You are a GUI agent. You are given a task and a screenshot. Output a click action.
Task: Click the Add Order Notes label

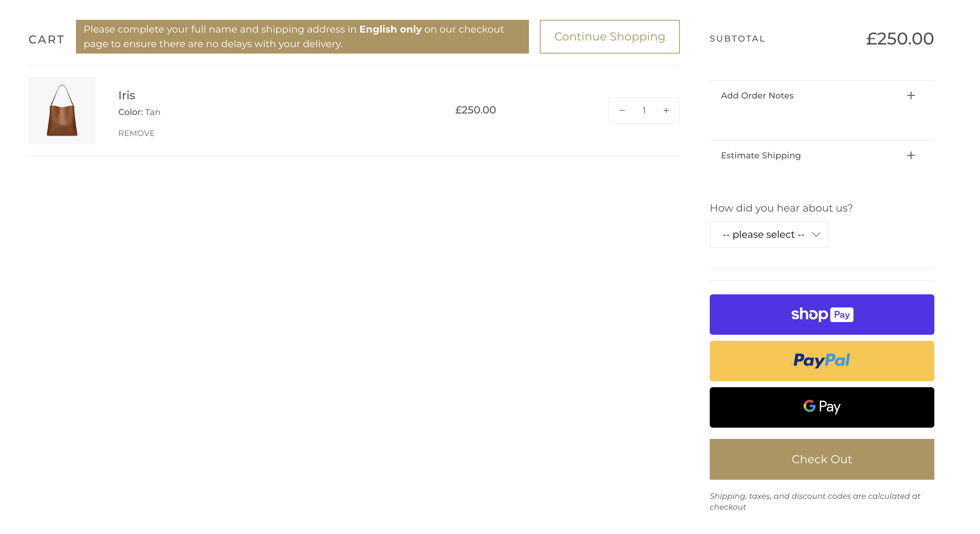coord(757,95)
